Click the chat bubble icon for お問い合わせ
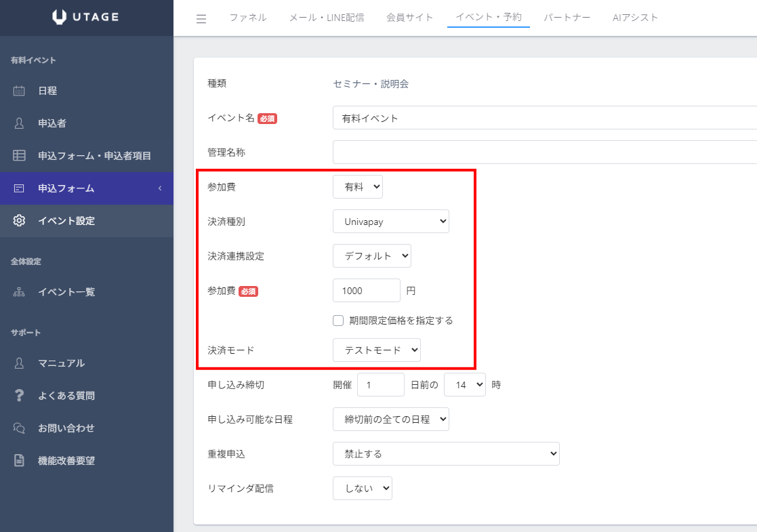 tap(19, 428)
